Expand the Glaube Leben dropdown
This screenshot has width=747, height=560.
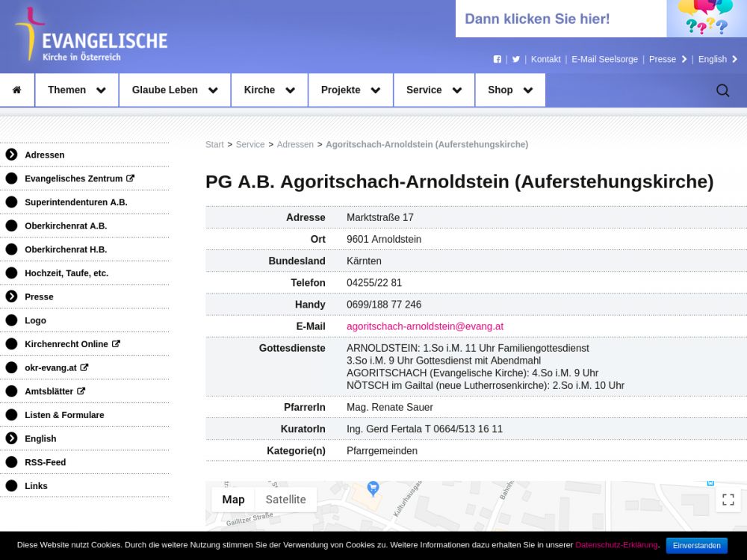tap(174, 90)
